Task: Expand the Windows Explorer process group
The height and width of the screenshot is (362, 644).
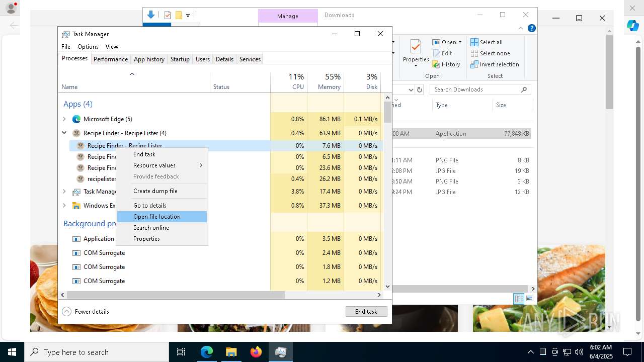Action: coord(64,206)
